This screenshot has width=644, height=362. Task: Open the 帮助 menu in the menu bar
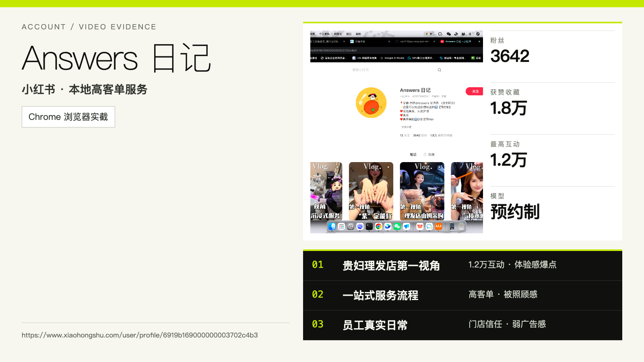pos(358,34)
